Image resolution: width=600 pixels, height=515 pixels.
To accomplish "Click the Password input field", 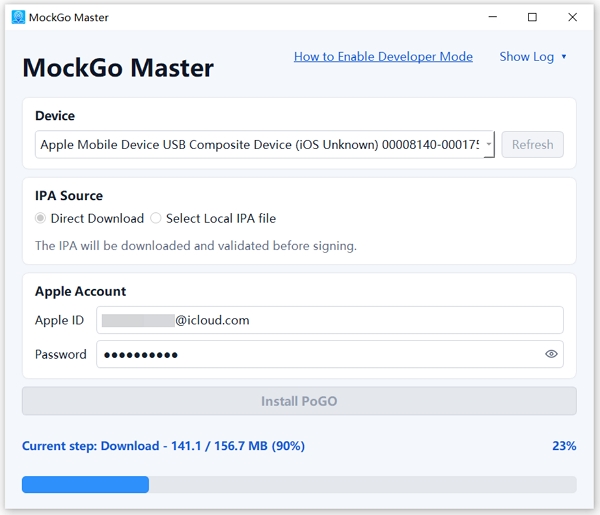I will [330, 354].
